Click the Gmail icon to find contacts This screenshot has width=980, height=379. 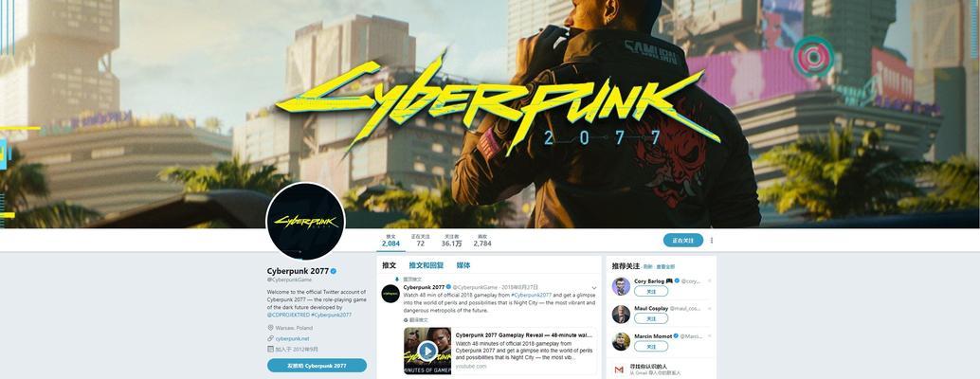pos(619,370)
